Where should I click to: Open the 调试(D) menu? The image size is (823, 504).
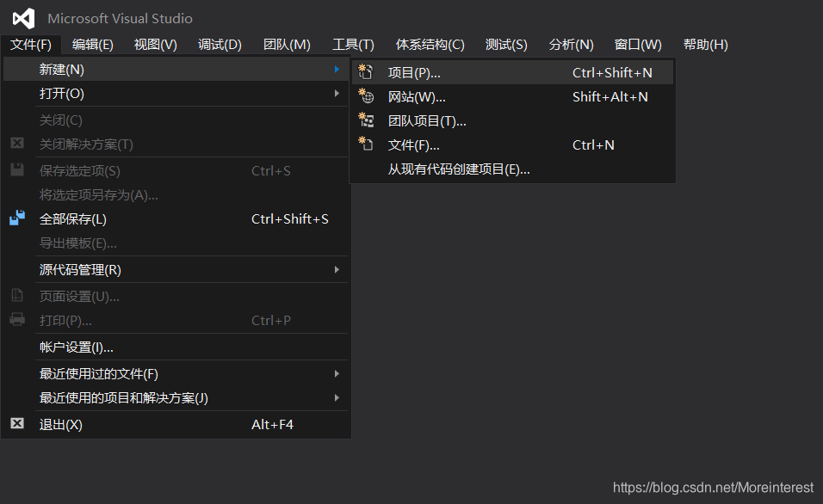(220, 45)
